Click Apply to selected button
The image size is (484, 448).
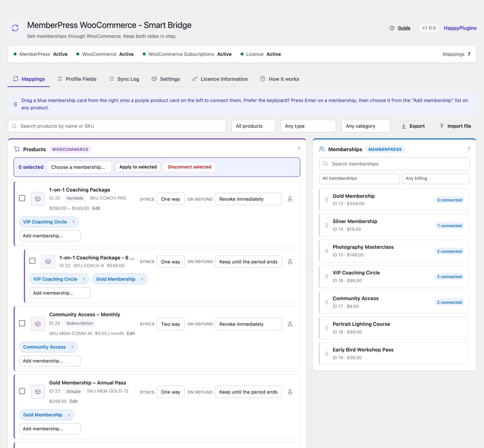tap(138, 167)
